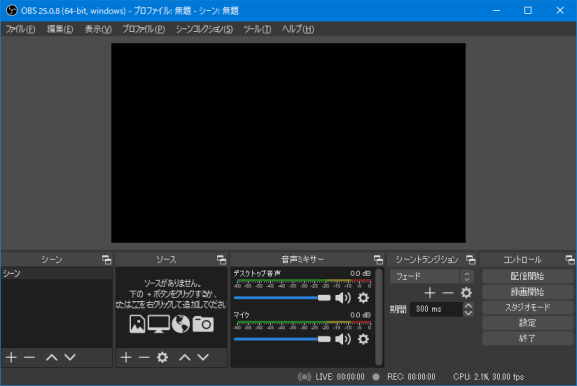The width and height of the screenshot is (577, 386).
Task: Open the フェード transition dropdown
Action: click(432, 276)
